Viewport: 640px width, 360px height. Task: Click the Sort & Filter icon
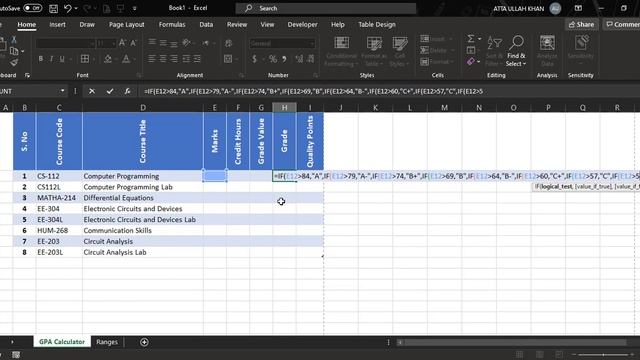tap(494, 43)
